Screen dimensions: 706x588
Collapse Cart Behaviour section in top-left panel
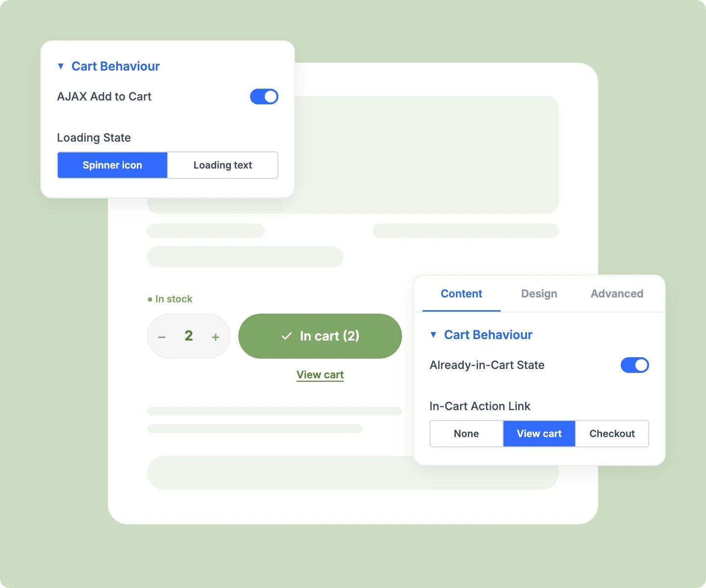coord(109,66)
